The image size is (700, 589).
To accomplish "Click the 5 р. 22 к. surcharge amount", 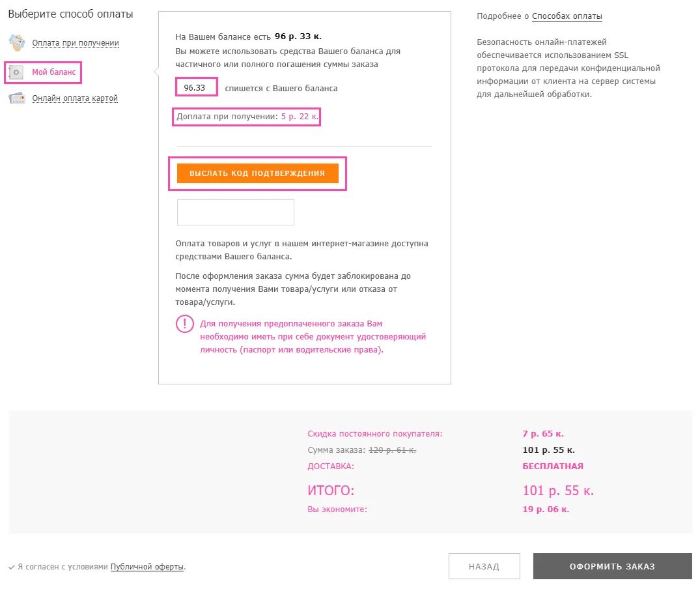I will click(300, 117).
